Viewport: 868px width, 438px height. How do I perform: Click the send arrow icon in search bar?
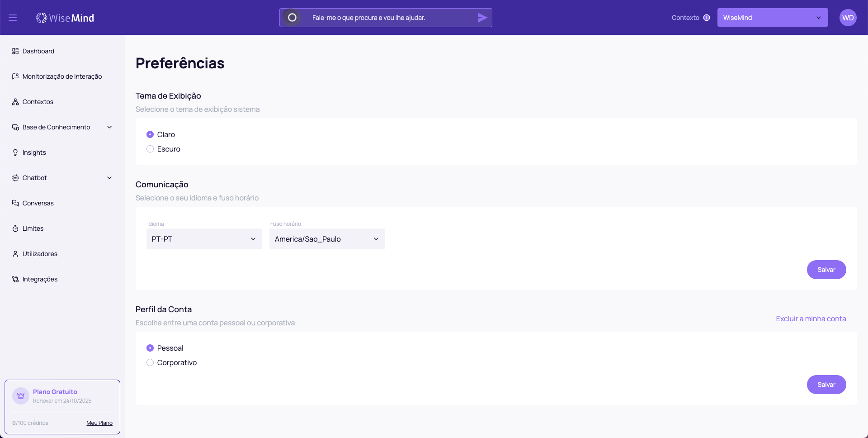(x=482, y=18)
